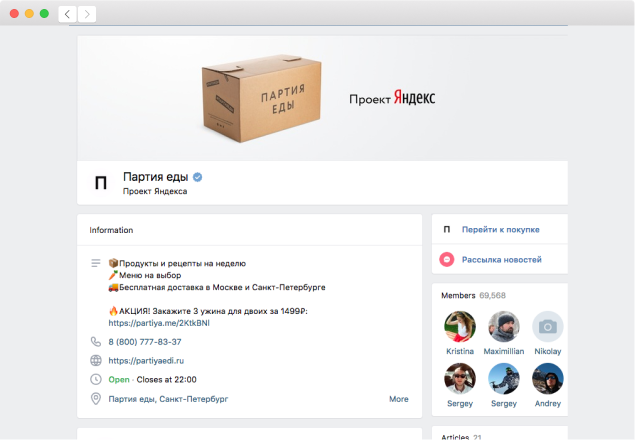Click the phone icon in Information

click(x=96, y=341)
